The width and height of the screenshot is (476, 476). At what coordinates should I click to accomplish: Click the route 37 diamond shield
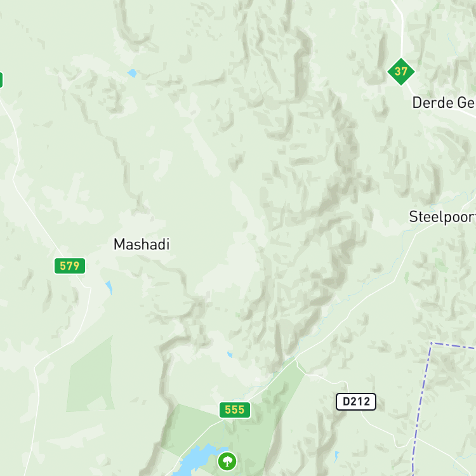click(x=400, y=72)
